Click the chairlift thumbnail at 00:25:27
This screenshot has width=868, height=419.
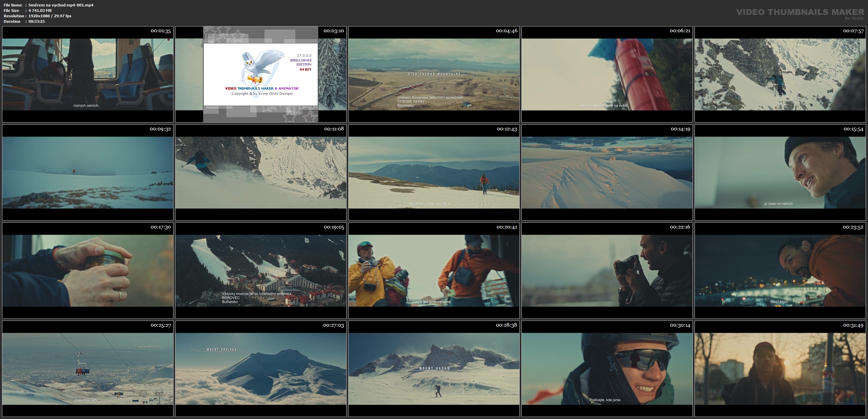pyautogui.click(x=88, y=369)
